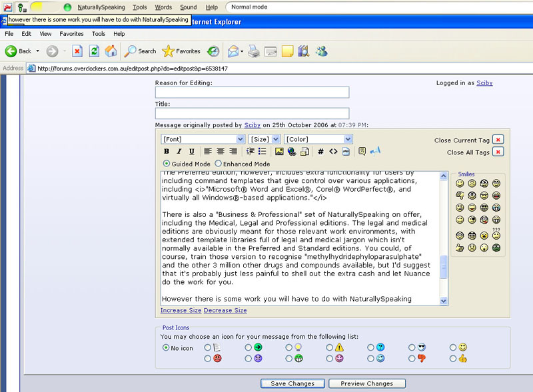Wrap text in CODE tags using hash icon

pos(320,152)
